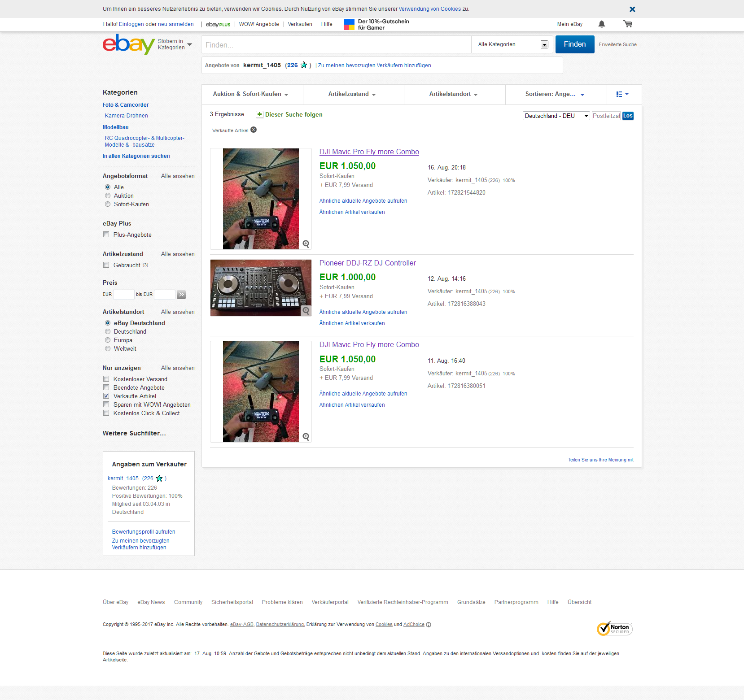Open the Pioneer DDJ-RZ DJ Controller listing
744x700 pixels.
tap(368, 263)
